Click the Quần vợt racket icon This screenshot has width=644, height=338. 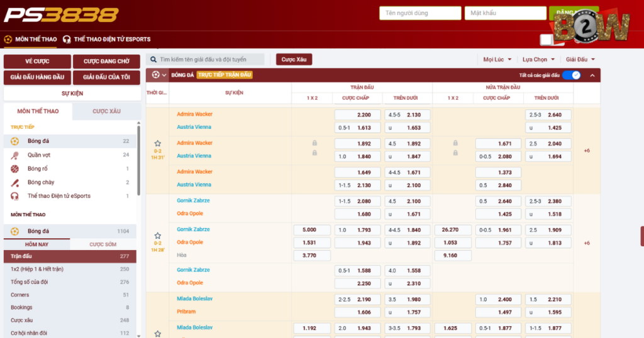(15, 155)
